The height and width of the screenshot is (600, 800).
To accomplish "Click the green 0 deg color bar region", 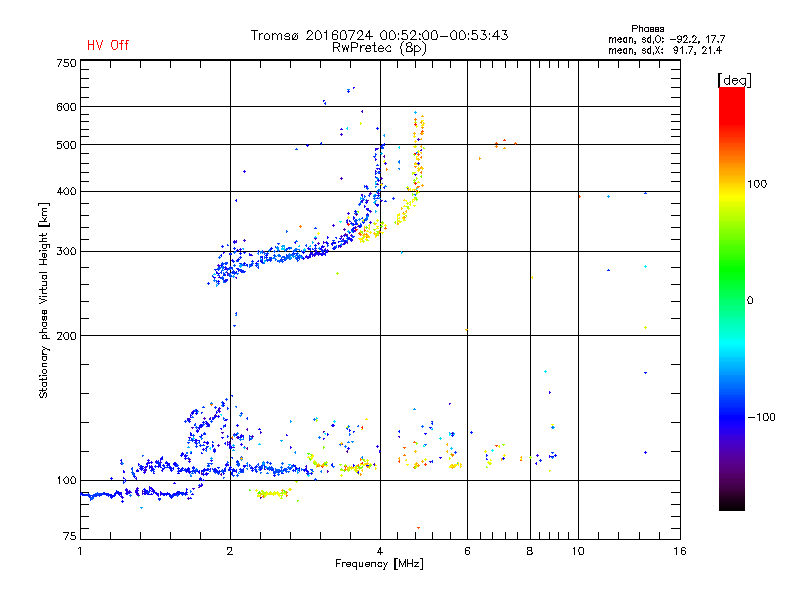I will [x=732, y=300].
